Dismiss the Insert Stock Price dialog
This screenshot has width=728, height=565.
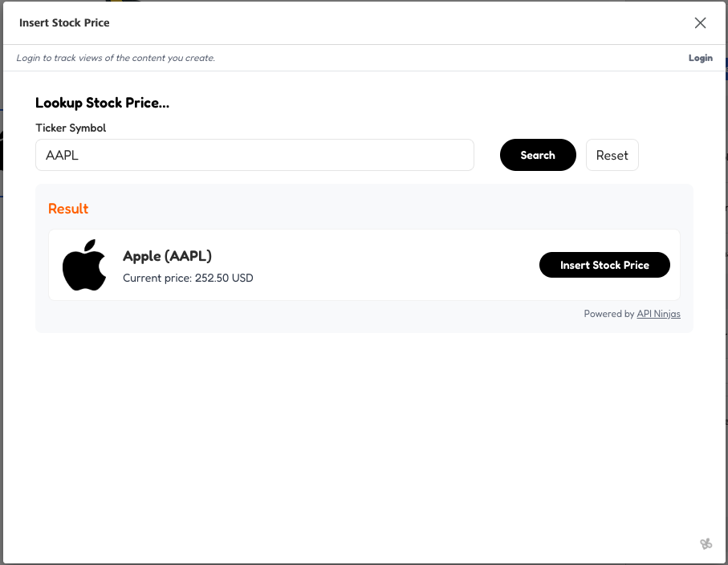pyautogui.click(x=699, y=22)
